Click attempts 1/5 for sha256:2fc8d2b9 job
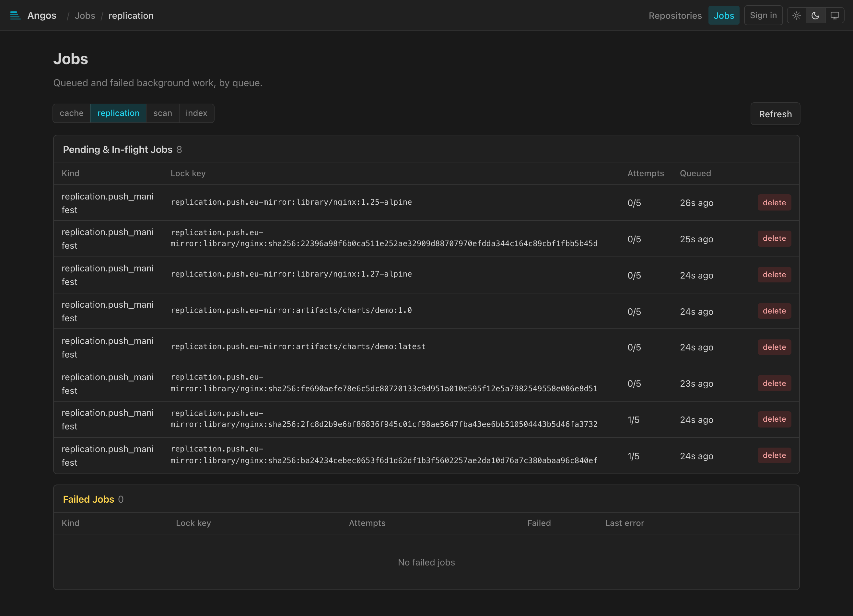The height and width of the screenshot is (616, 853). coord(633,420)
